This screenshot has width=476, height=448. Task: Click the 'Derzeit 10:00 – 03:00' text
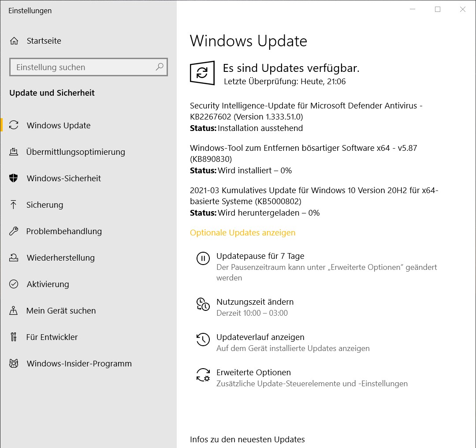coord(252,313)
